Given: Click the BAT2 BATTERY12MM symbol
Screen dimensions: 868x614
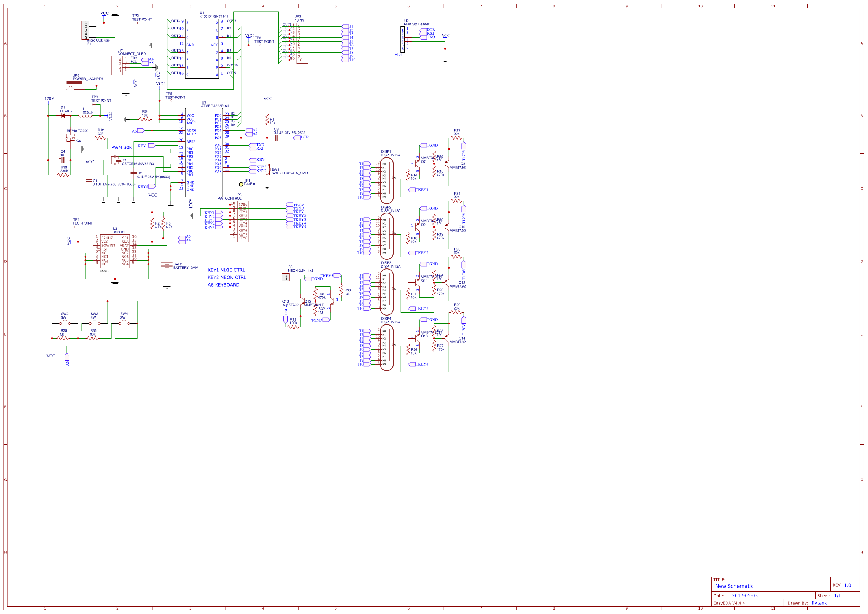Looking at the screenshot, I should 166,265.
